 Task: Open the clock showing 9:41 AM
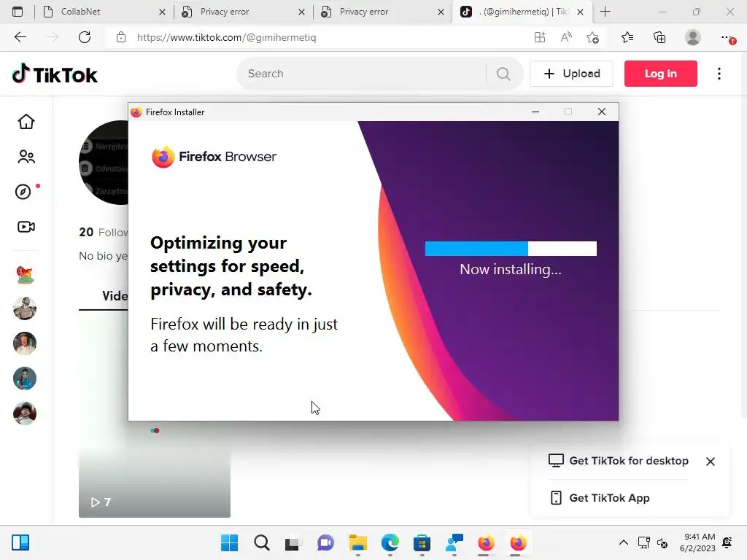[697, 542]
